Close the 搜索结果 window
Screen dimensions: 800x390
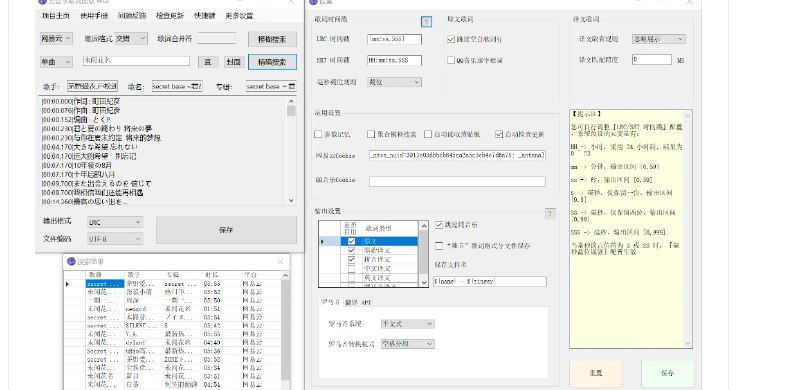coord(280,261)
